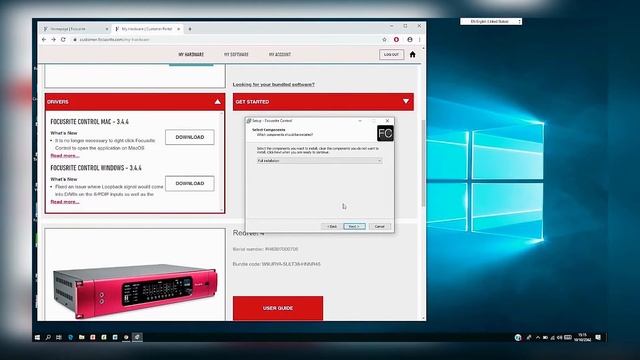Open the MY ACCOUNT menu item

280,54
